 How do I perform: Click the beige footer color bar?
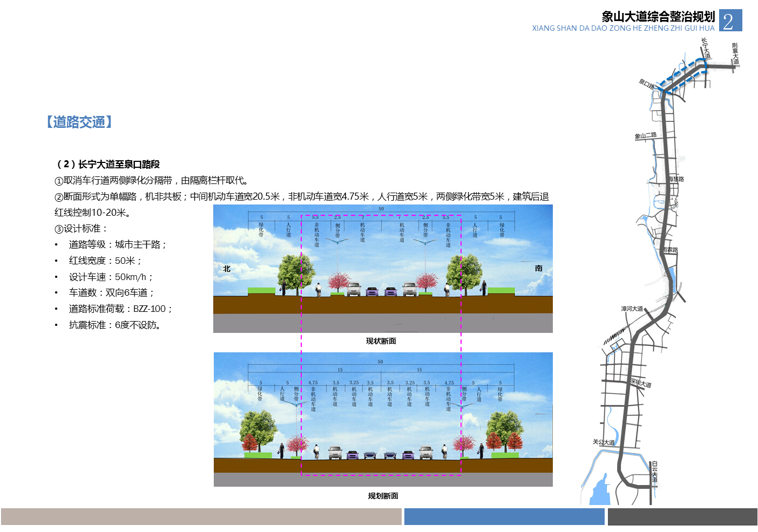(201, 516)
